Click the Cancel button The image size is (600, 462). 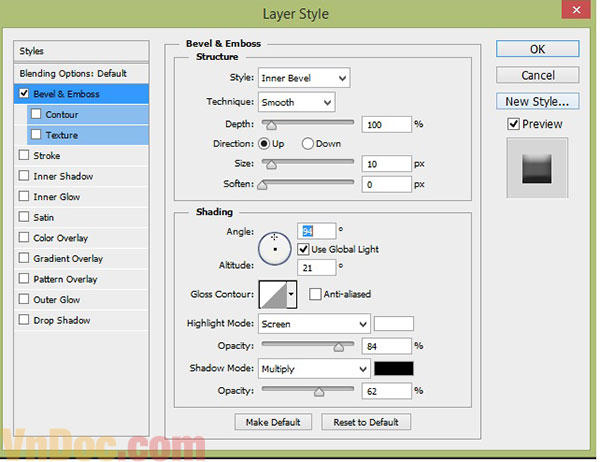click(x=538, y=75)
